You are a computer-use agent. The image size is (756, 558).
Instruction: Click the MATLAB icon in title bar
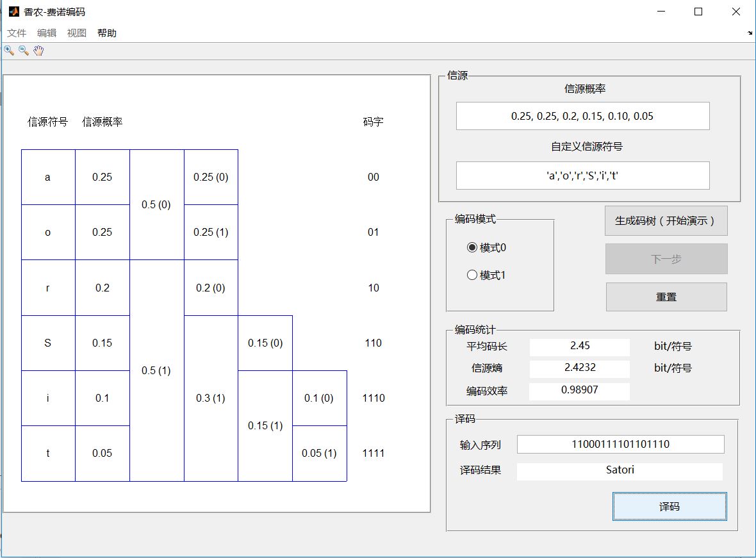coord(13,12)
